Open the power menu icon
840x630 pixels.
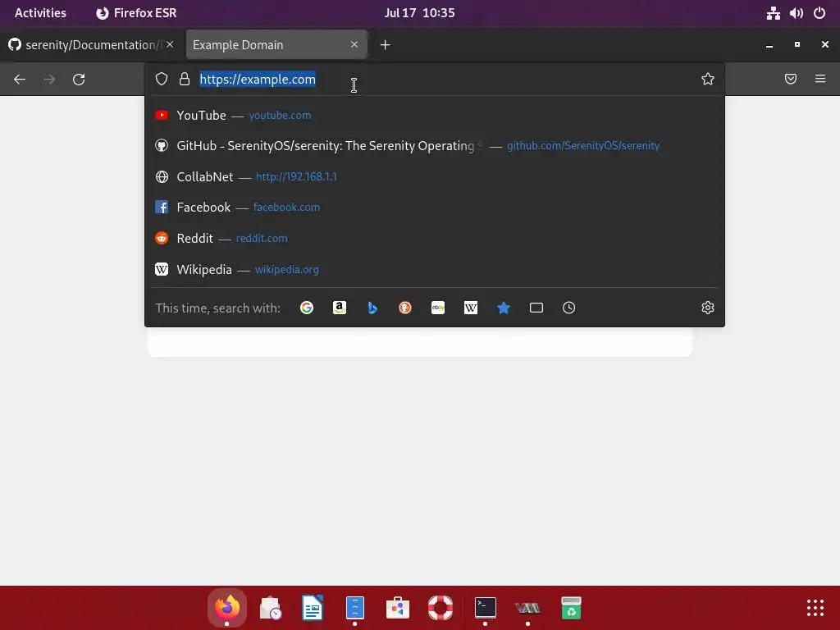point(819,13)
